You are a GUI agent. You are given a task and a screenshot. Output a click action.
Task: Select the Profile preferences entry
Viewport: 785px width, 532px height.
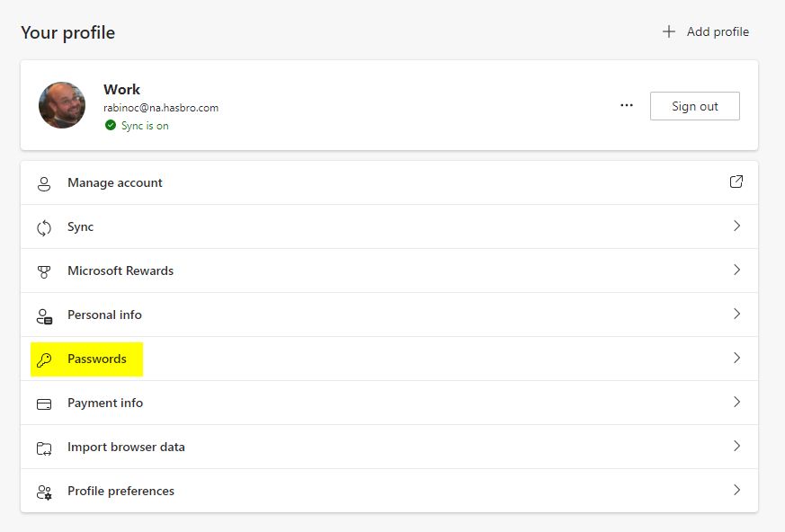[120, 492]
